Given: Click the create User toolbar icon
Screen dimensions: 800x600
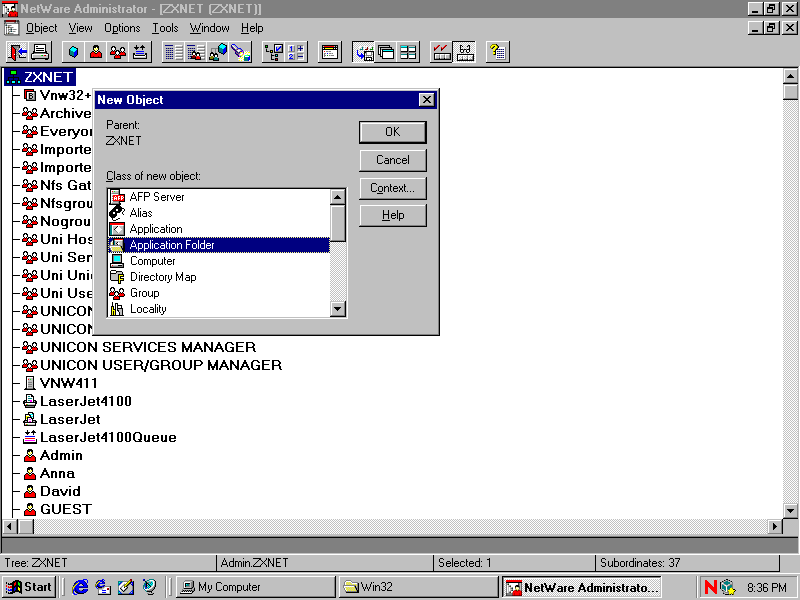Looking at the screenshot, I should tap(96, 52).
